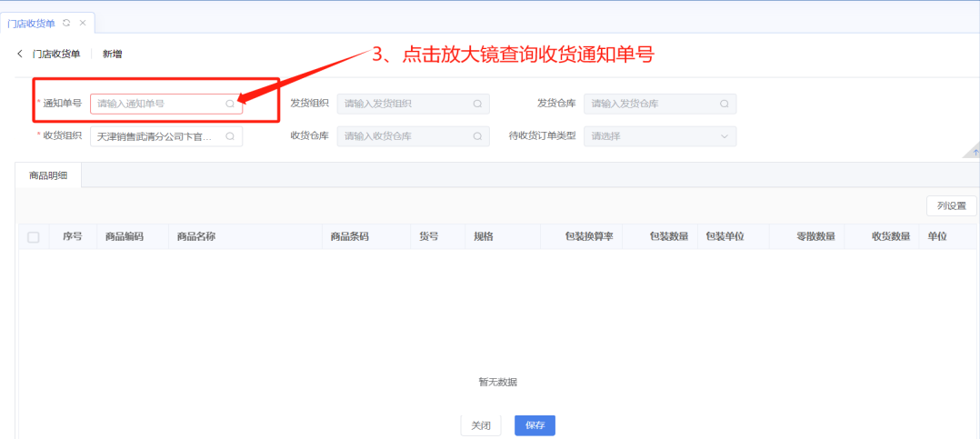Open 列设置 column settings
980x439 pixels.
pyautogui.click(x=951, y=206)
